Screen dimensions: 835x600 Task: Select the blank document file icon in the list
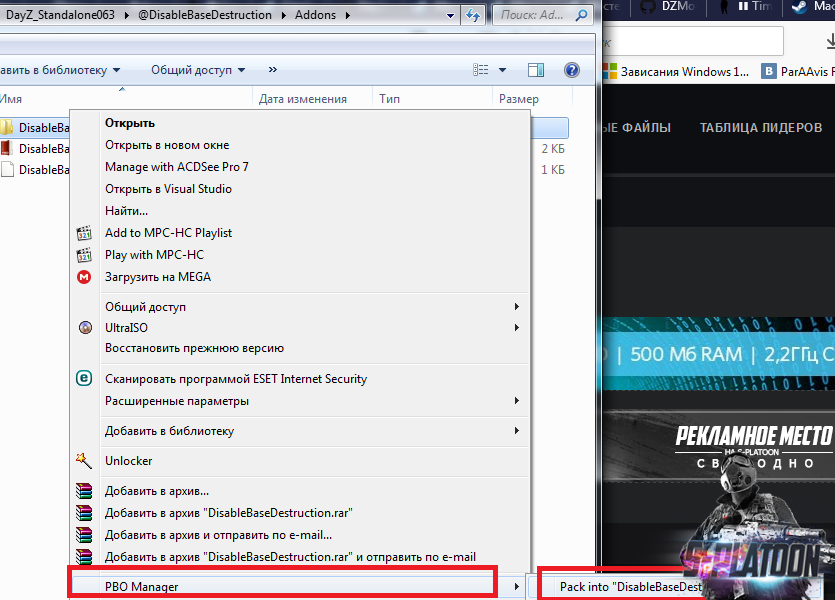click(7, 169)
